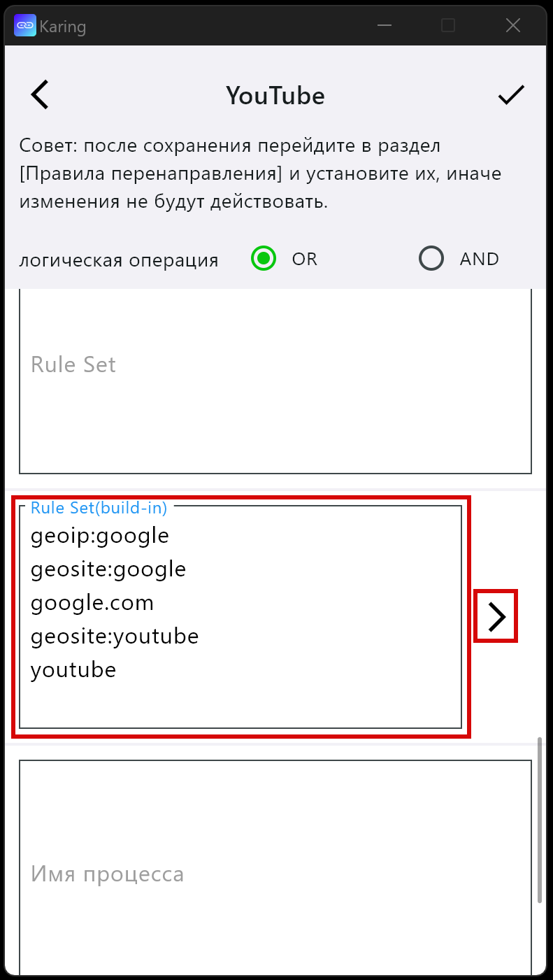The width and height of the screenshot is (553, 980).
Task: Click the geoip:google entry
Action: tap(100, 536)
